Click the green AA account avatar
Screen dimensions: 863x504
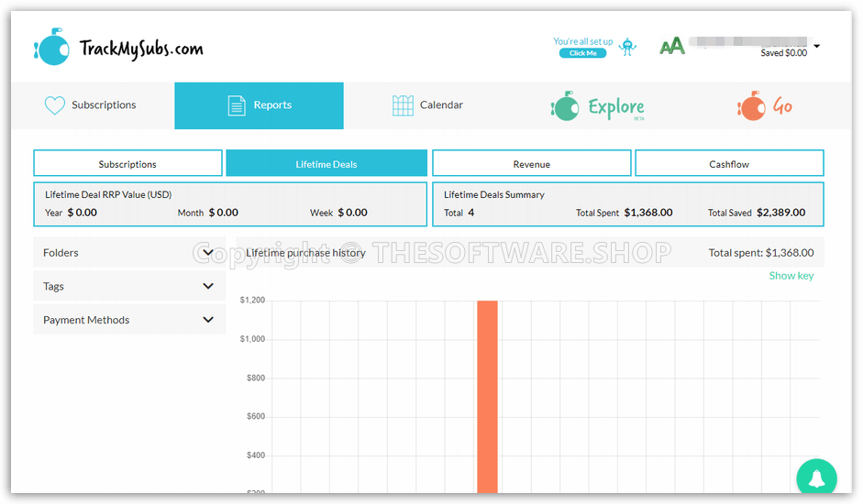tap(672, 47)
